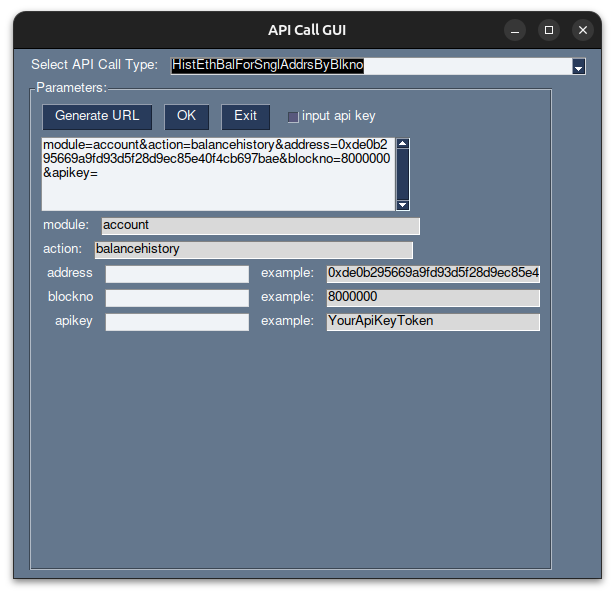Select the YourApiKeyToken example field
The image size is (615, 595).
point(433,322)
